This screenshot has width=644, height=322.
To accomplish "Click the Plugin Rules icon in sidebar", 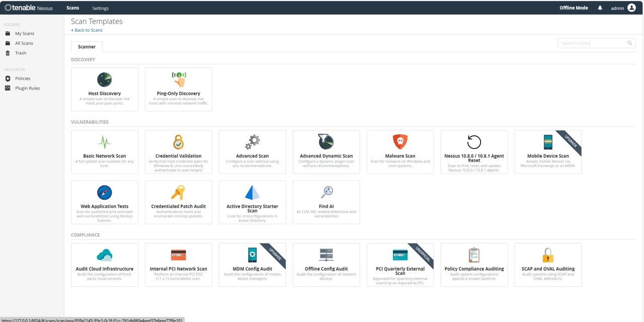I will [8, 88].
